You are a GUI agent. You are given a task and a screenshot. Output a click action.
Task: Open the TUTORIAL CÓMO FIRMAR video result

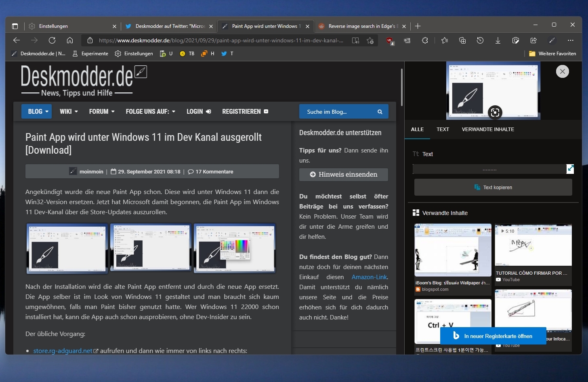point(533,254)
